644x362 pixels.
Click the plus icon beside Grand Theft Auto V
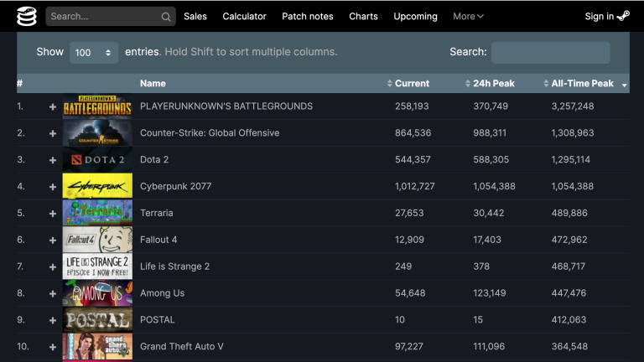tap(53, 347)
